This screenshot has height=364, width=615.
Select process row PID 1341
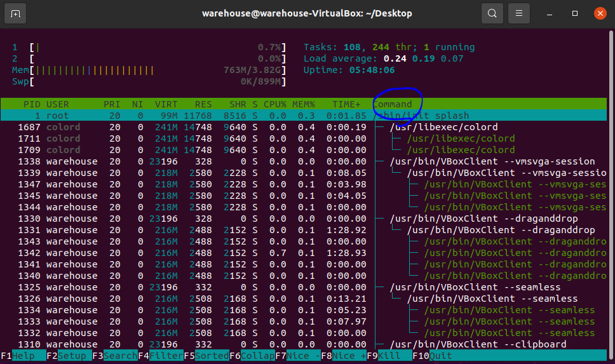coord(304,264)
